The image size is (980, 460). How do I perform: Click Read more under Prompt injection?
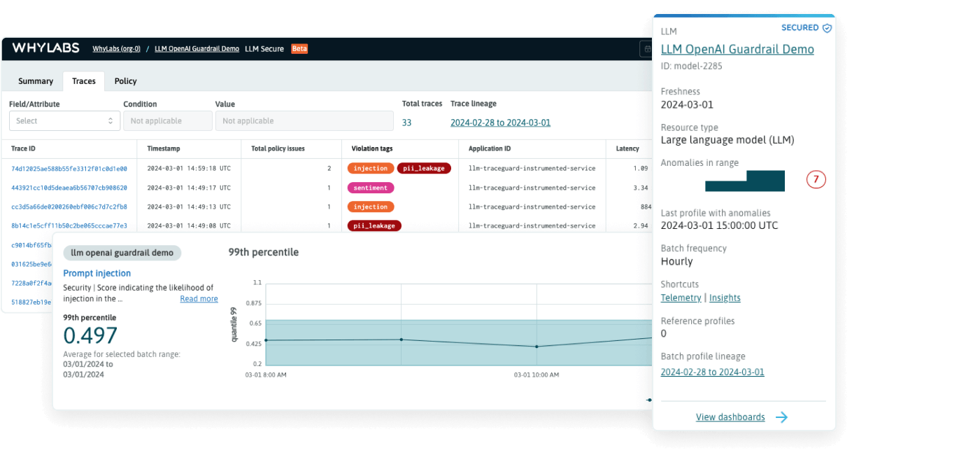pyautogui.click(x=199, y=298)
